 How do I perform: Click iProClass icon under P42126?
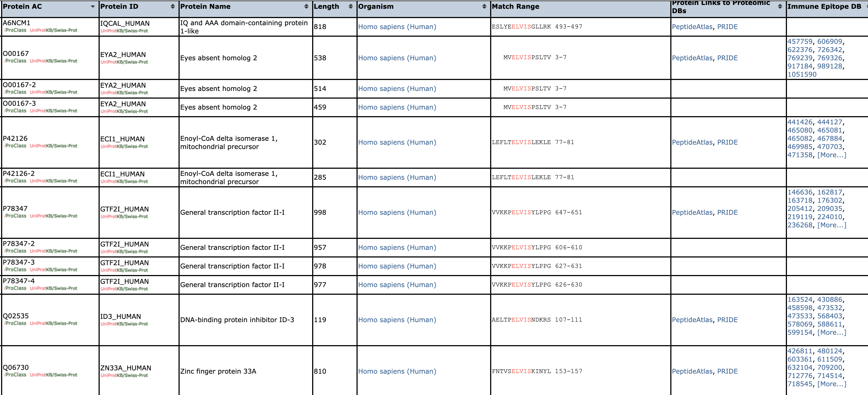pos(15,146)
